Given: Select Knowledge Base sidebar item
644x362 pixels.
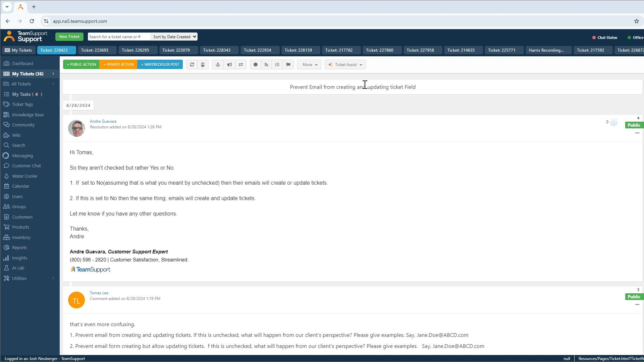Looking at the screenshot, I should click(x=28, y=115).
